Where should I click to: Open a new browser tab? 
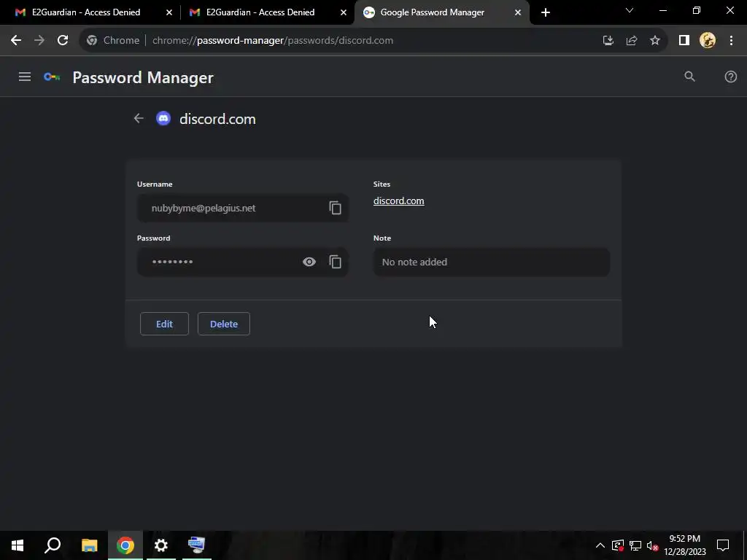(546, 12)
